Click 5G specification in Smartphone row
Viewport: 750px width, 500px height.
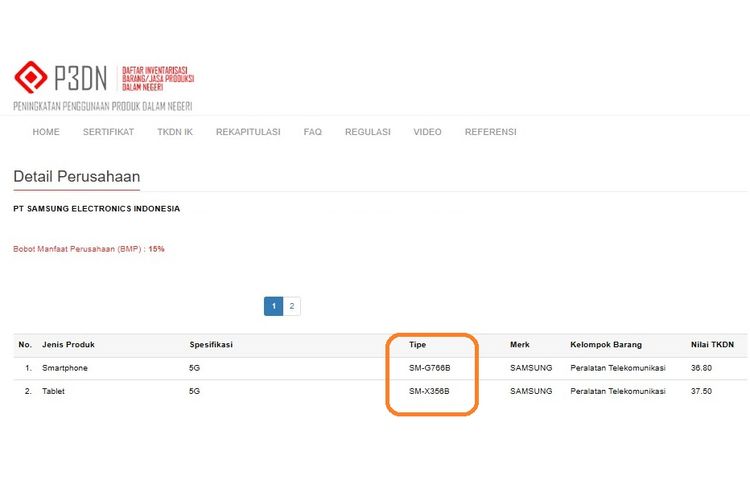click(x=195, y=368)
